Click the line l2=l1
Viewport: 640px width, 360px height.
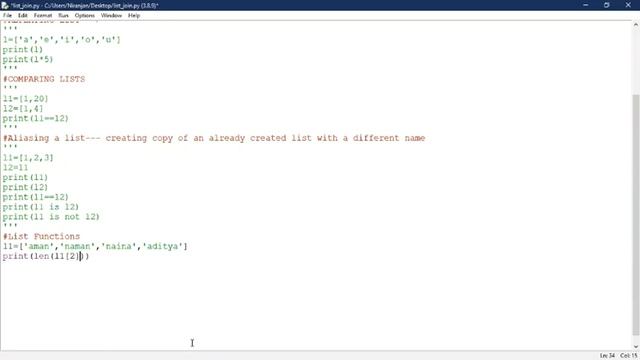(x=16, y=167)
